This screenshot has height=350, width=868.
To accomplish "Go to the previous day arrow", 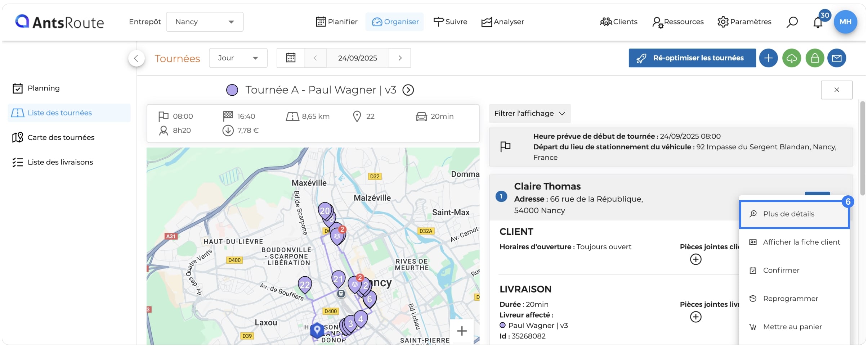I will (x=315, y=58).
